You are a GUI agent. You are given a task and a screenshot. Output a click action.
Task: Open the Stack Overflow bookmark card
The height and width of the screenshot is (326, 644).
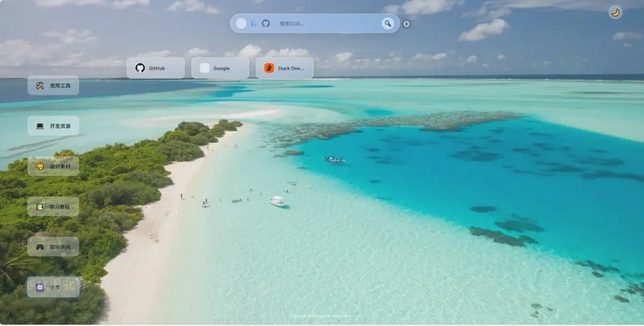[284, 68]
